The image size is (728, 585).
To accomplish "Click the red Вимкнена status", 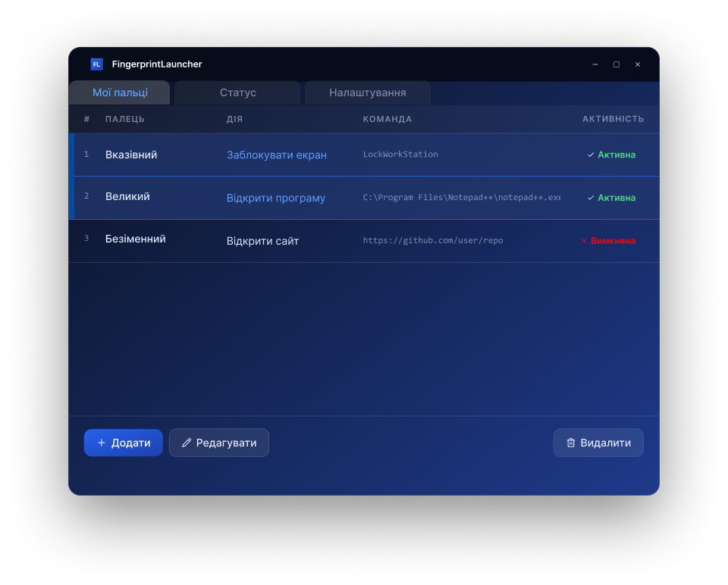I will 608,241.
